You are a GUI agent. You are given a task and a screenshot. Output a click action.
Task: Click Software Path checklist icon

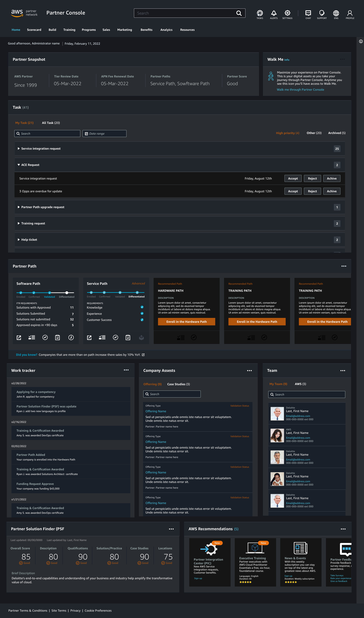pos(32,337)
